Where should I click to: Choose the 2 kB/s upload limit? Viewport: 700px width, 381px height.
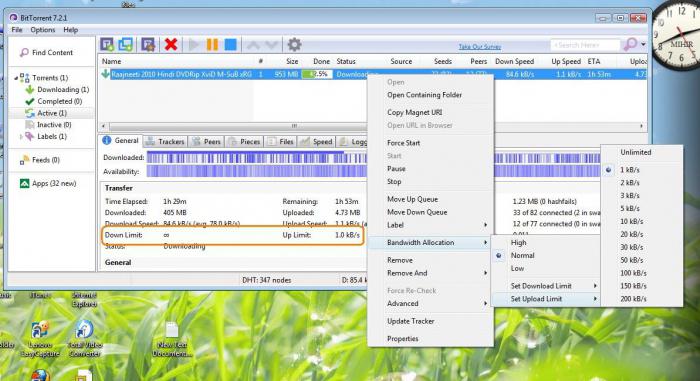[629, 183]
